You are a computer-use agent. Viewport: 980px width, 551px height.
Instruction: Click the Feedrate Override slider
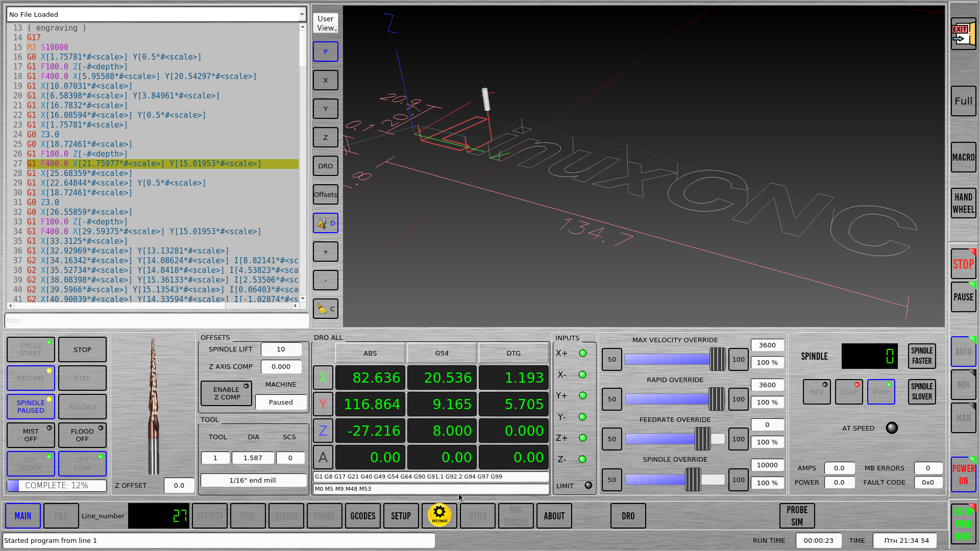click(x=675, y=439)
